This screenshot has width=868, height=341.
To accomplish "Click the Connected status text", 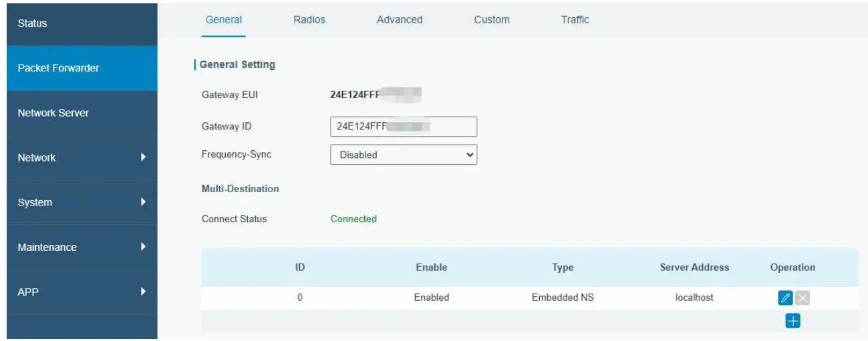I will 353,219.
